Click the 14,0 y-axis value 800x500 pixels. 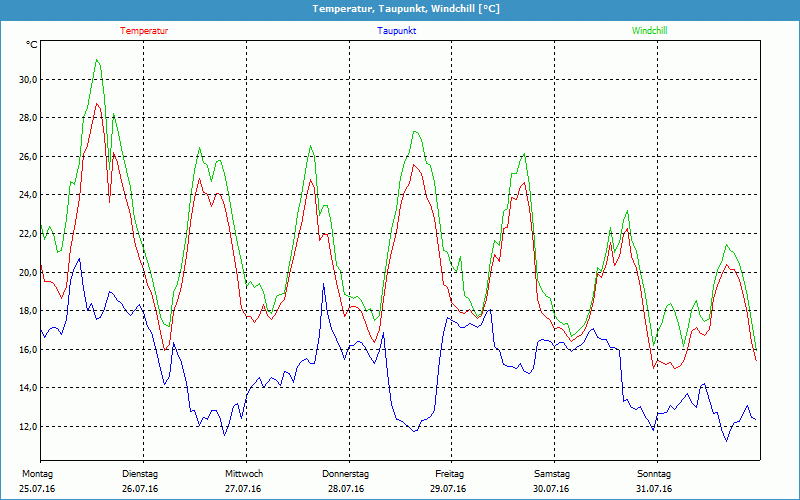[28, 388]
